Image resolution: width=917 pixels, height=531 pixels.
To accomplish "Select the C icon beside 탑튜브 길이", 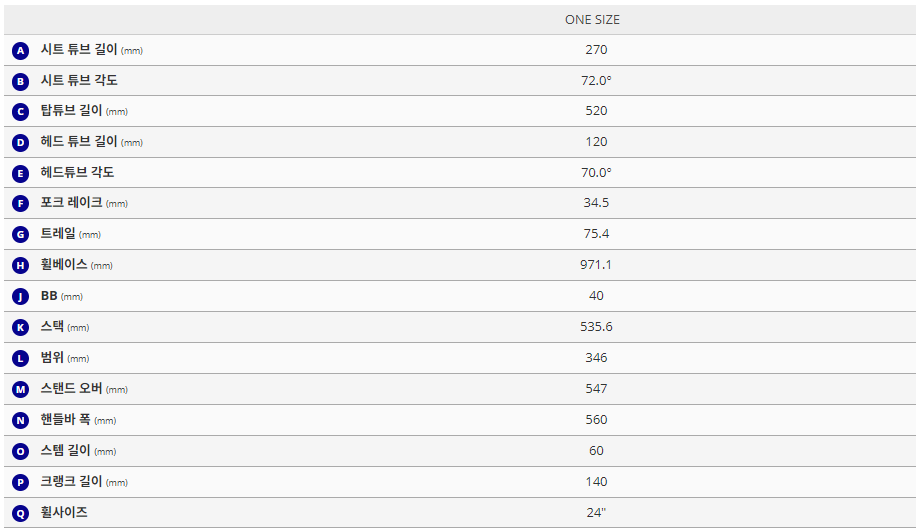I will tap(20, 112).
